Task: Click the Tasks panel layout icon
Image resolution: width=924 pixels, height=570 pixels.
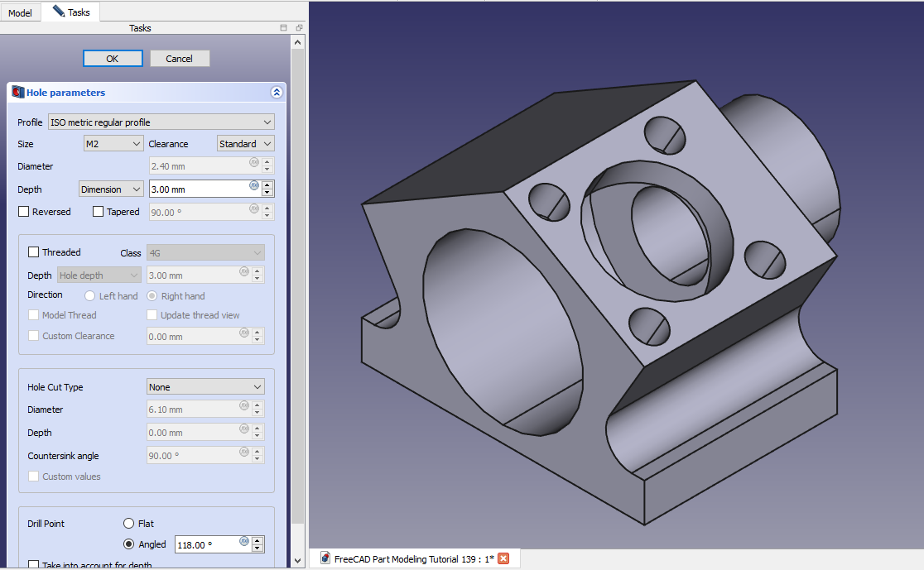Action: 283,28
